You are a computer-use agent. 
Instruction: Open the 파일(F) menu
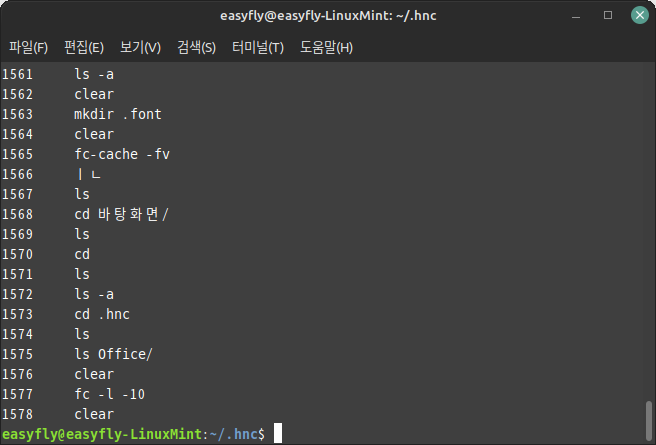click(28, 47)
